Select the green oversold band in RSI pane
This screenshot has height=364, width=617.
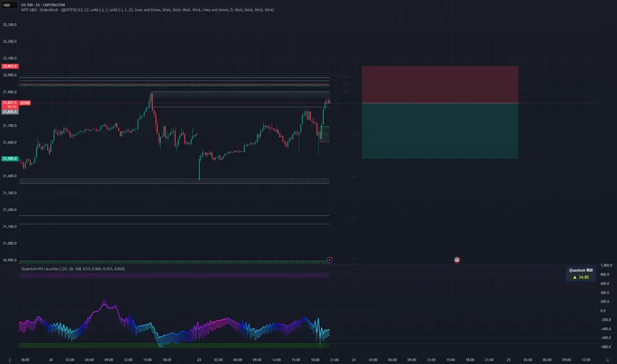[x=174, y=345]
